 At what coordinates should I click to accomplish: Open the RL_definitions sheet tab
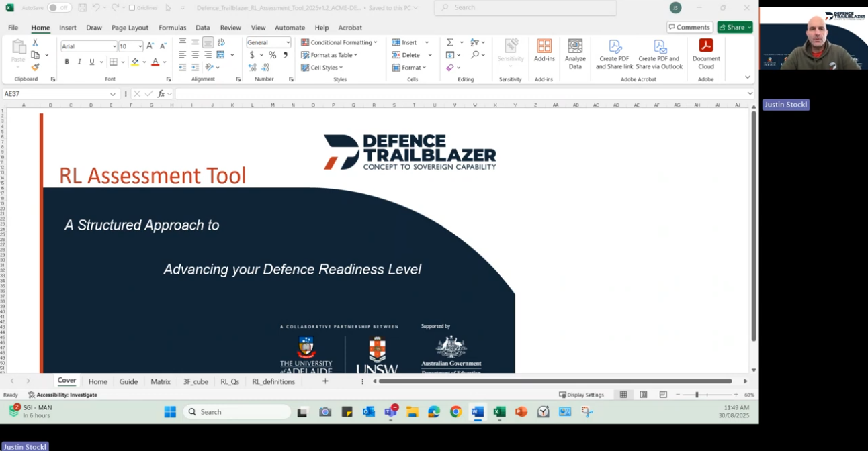point(273,381)
